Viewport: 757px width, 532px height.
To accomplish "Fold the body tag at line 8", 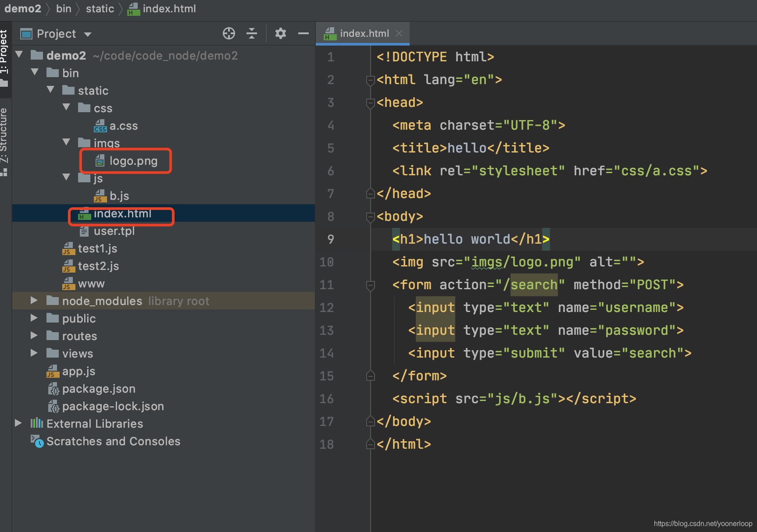I will [x=370, y=216].
